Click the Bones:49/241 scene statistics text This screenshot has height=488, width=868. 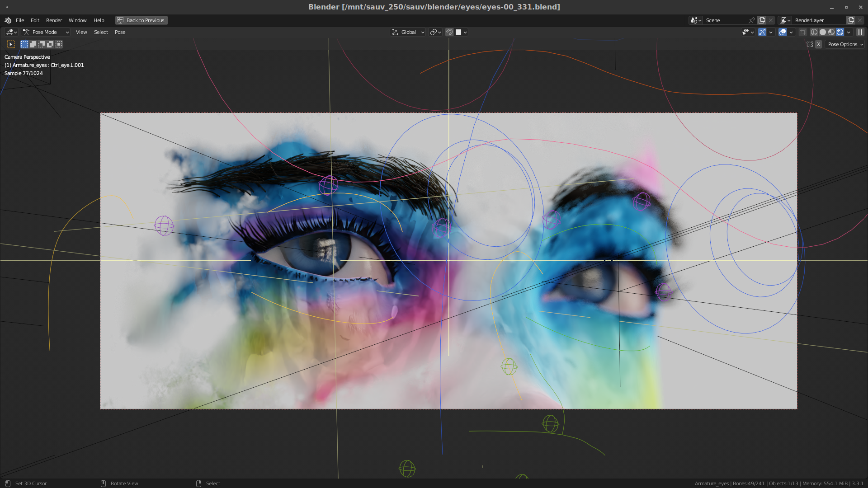749,483
